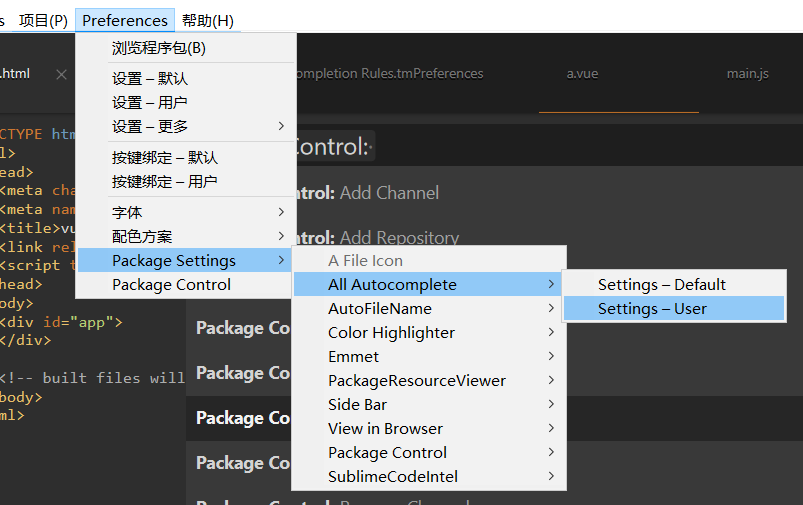Open 按键绑定 – 用户 key bindings

click(165, 181)
